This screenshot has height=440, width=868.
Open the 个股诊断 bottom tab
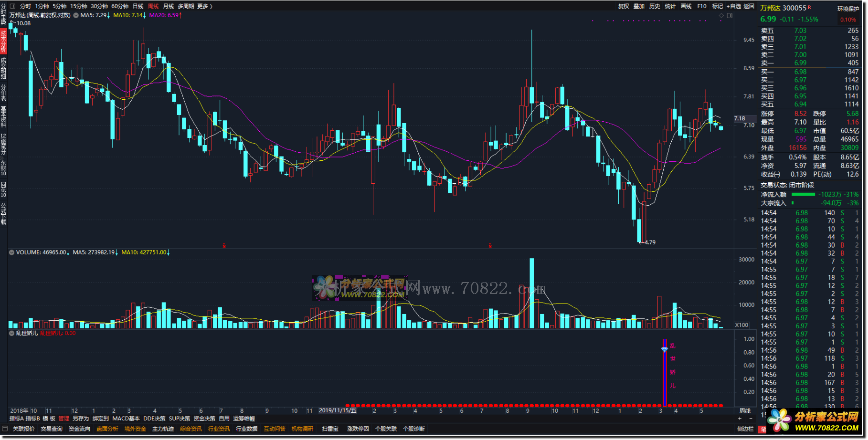click(414, 429)
